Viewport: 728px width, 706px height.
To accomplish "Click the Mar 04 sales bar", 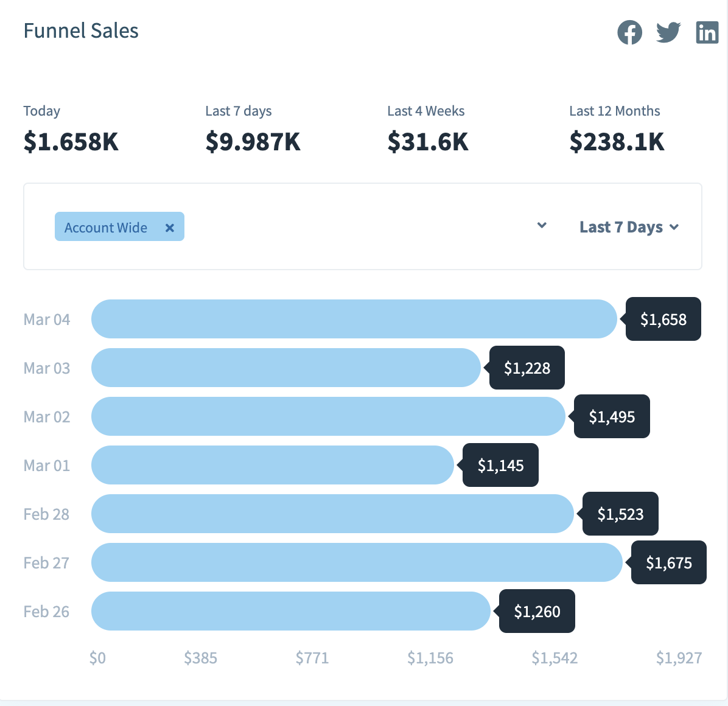I will pos(354,319).
